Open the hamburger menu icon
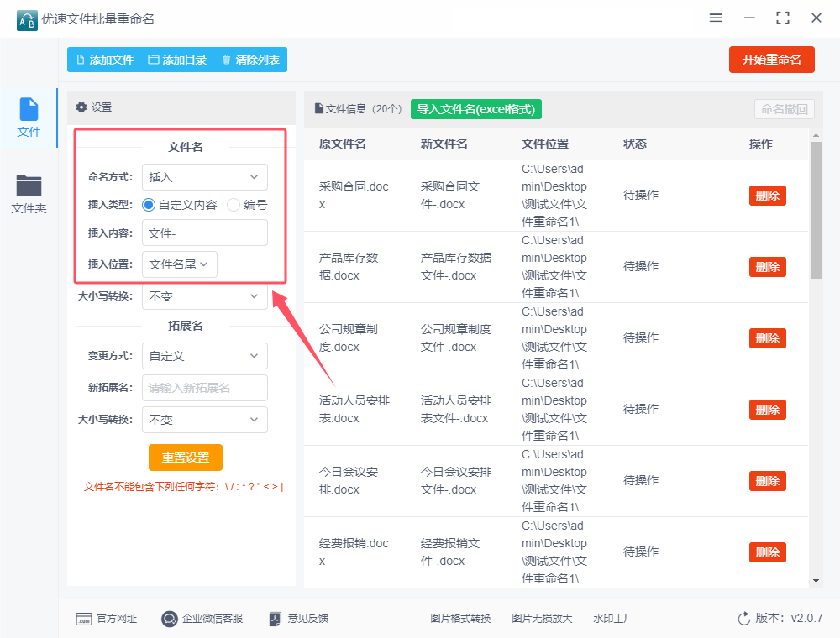The width and height of the screenshot is (840, 638). click(716, 18)
